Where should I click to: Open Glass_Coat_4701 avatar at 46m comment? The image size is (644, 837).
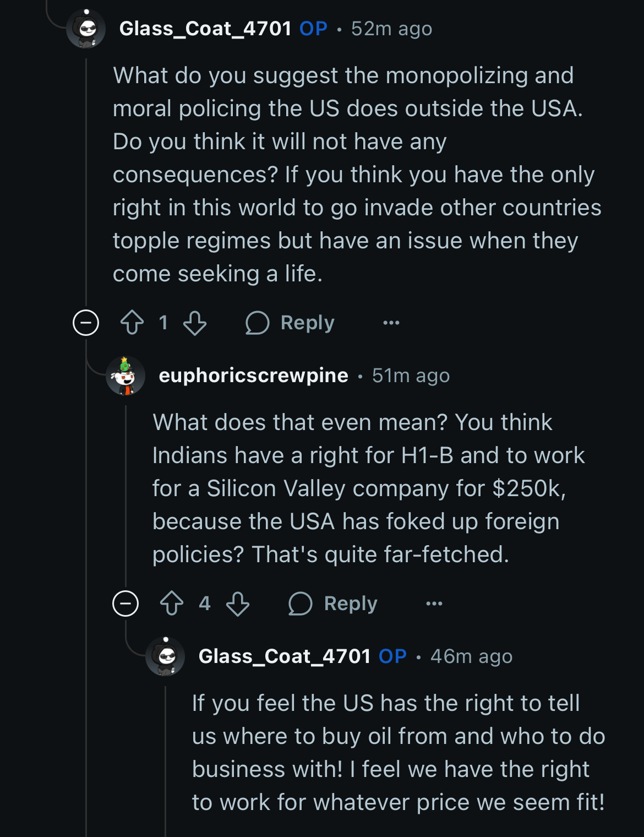[x=165, y=656]
